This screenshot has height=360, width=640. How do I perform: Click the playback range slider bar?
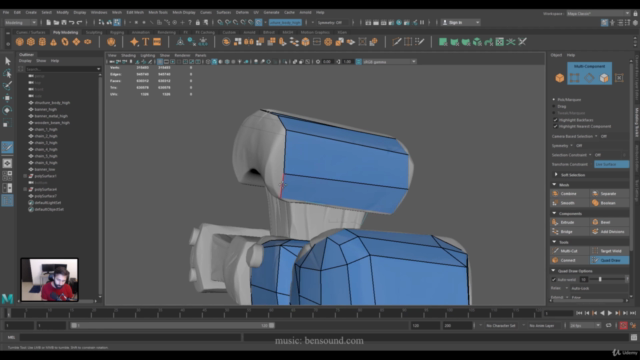pyautogui.click(x=173, y=325)
